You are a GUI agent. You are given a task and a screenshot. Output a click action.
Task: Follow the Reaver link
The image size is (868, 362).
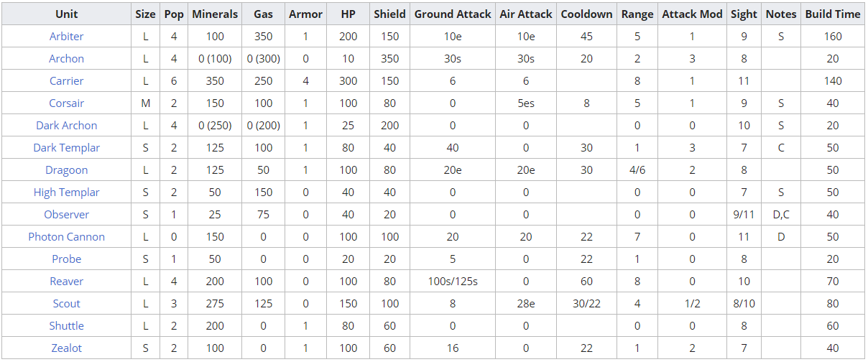[66, 282]
